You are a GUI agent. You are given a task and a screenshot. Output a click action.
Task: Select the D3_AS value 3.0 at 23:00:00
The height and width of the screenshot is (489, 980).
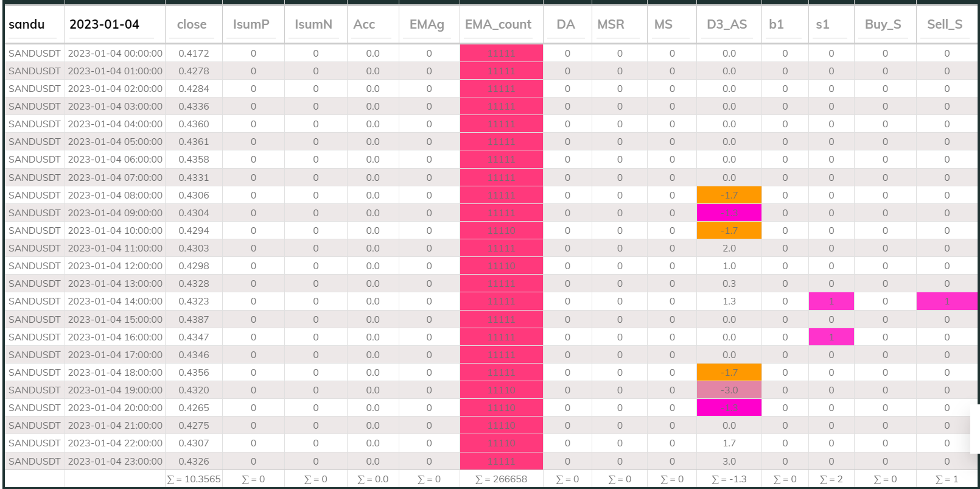pos(729,461)
